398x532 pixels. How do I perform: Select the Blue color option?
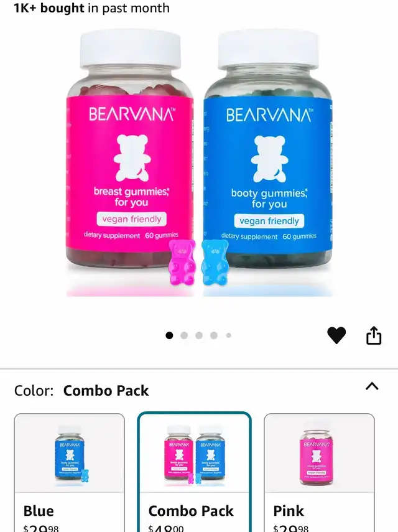[x=69, y=473]
